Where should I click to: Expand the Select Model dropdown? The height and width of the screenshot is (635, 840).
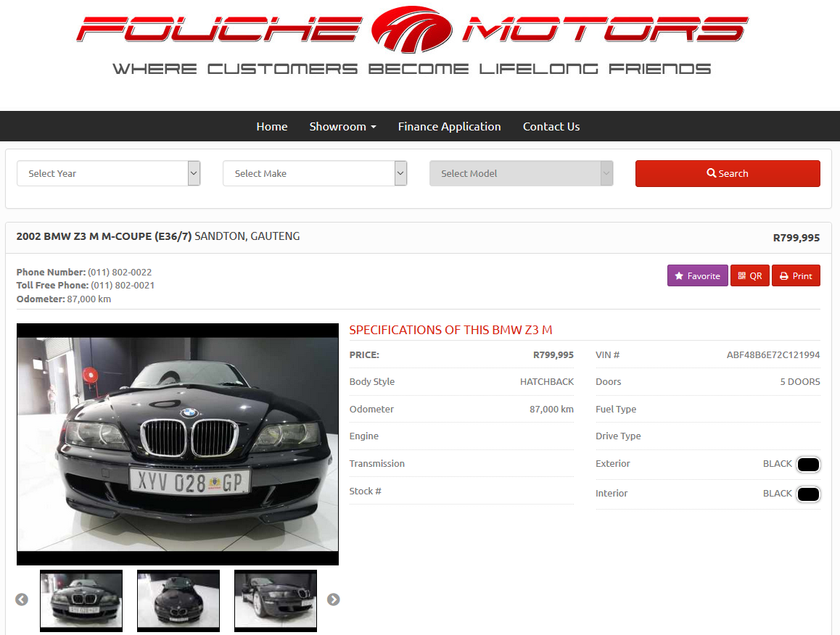pos(522,173)
